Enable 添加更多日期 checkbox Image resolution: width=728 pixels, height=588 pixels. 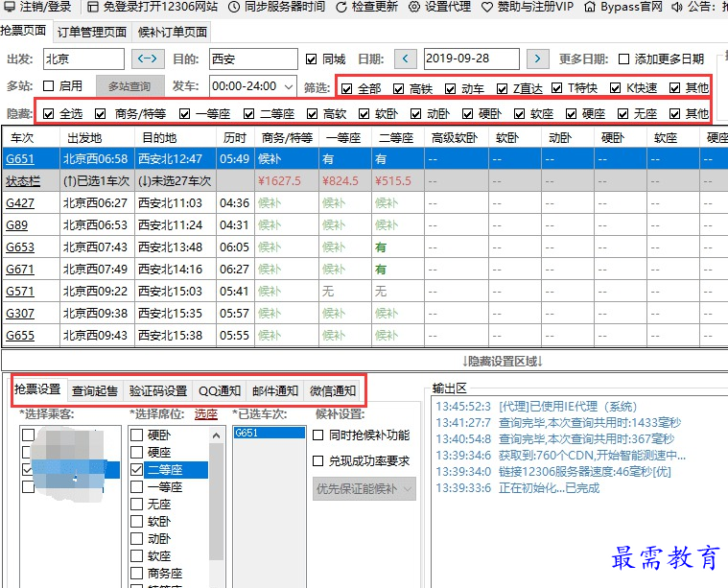624,59
